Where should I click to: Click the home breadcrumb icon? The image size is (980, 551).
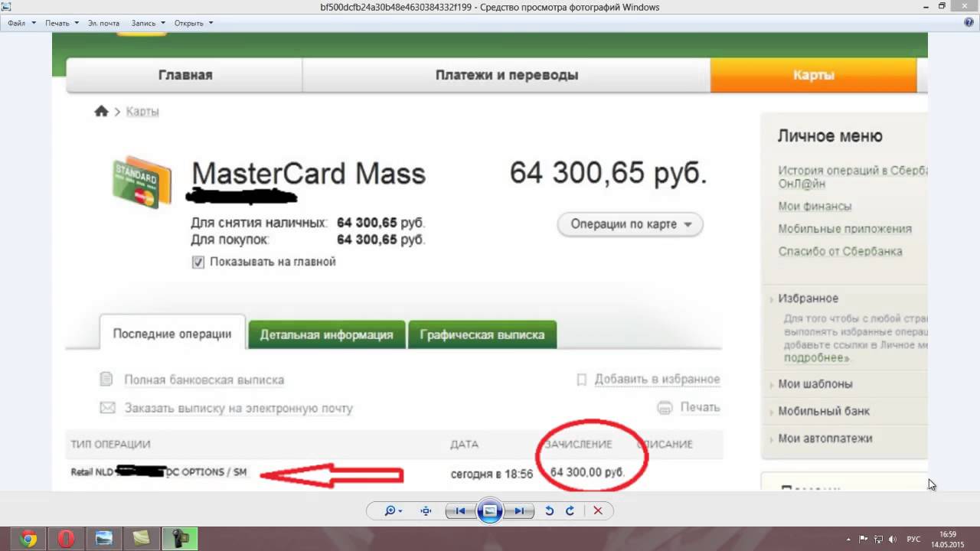click(x=101, y=112)
